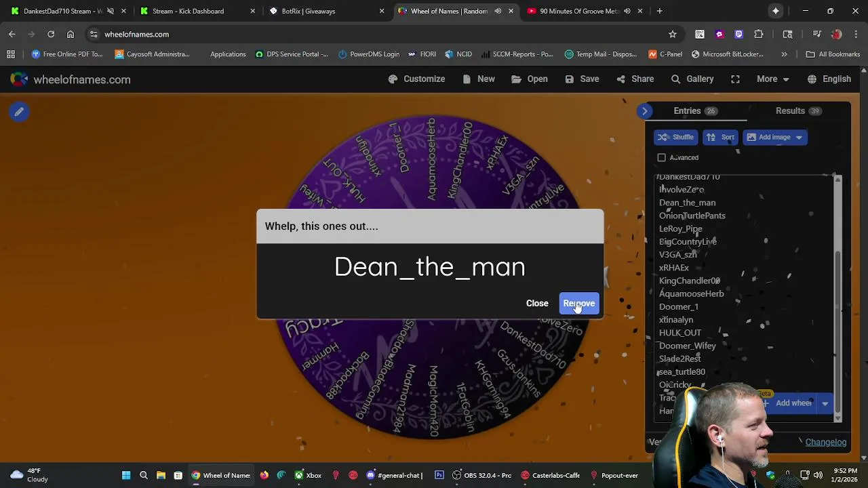
Task: Open Chrome apps grid in bookmarks bar
Action: 11,54
